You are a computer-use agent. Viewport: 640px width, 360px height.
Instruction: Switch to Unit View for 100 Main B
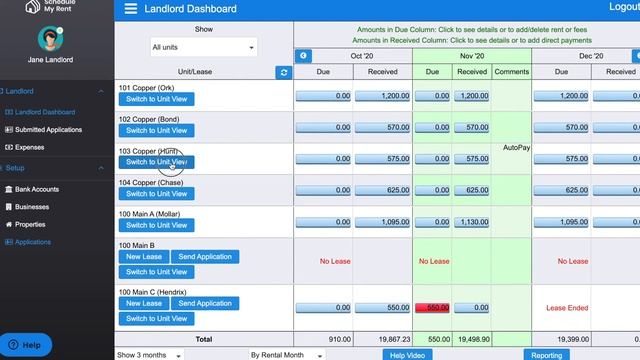pos(156,272)
